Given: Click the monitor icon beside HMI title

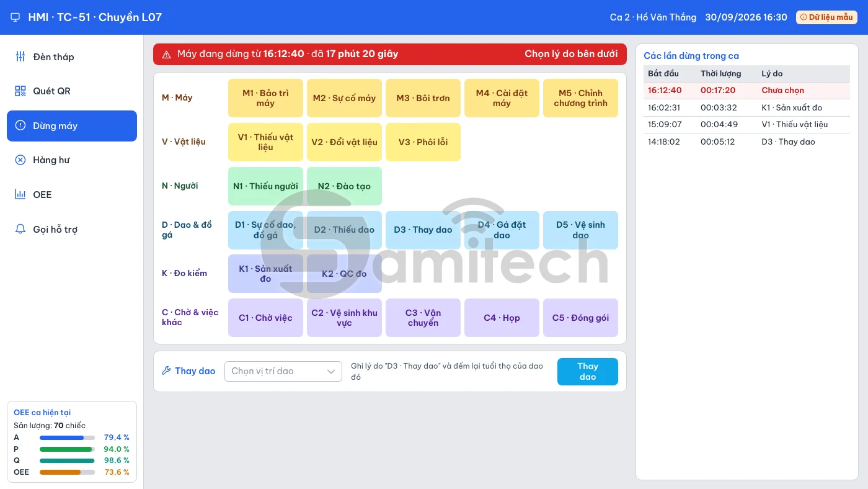Looking at the screenshot, I should tap(15, 17).
